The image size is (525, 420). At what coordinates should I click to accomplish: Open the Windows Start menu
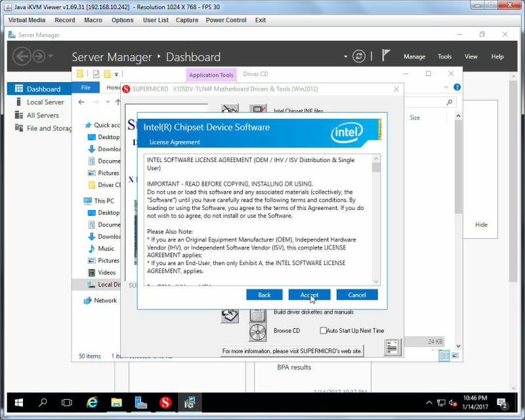point(19,402)
